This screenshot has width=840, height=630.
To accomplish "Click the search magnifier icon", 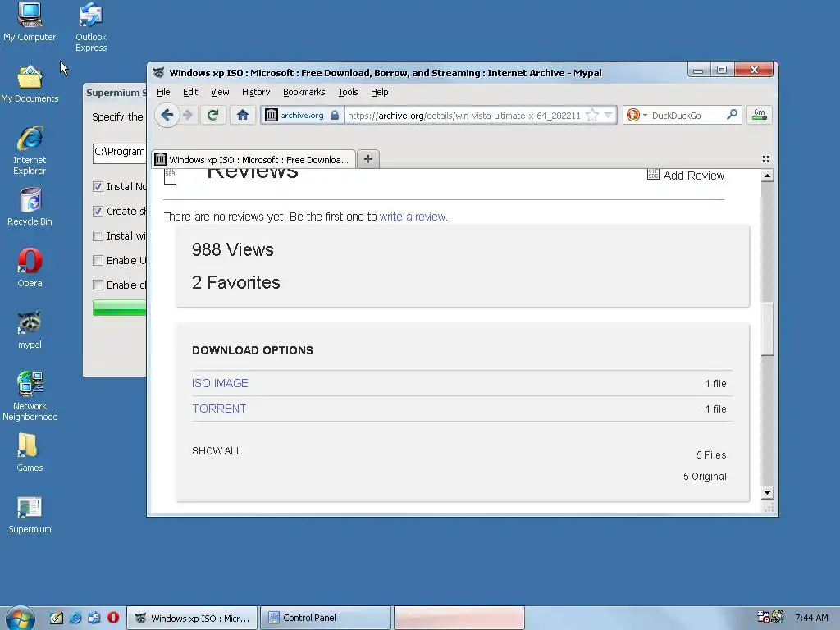I will pyautogui.click(x=732, y=115).
